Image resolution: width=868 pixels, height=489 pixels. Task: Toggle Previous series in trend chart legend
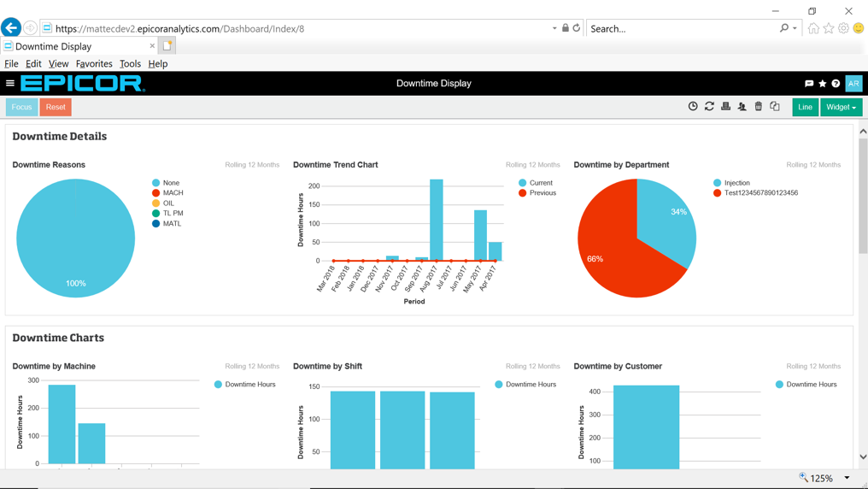point(537,192)
